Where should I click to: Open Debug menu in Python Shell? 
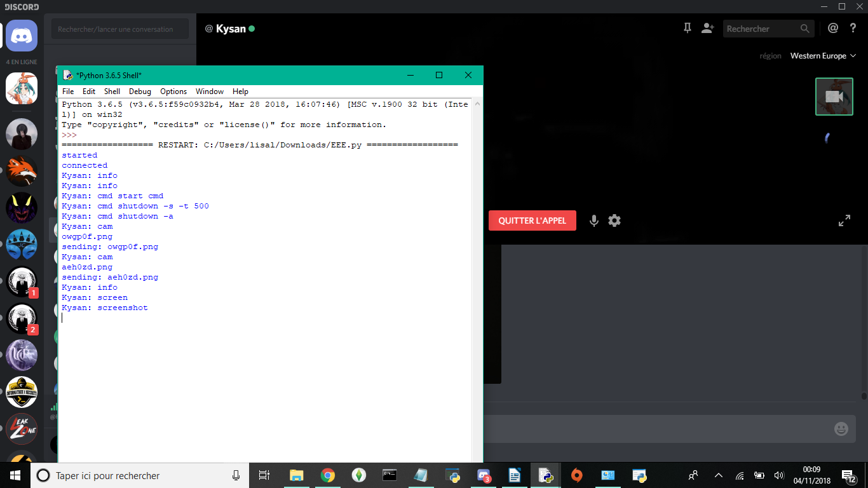[140, 91]
